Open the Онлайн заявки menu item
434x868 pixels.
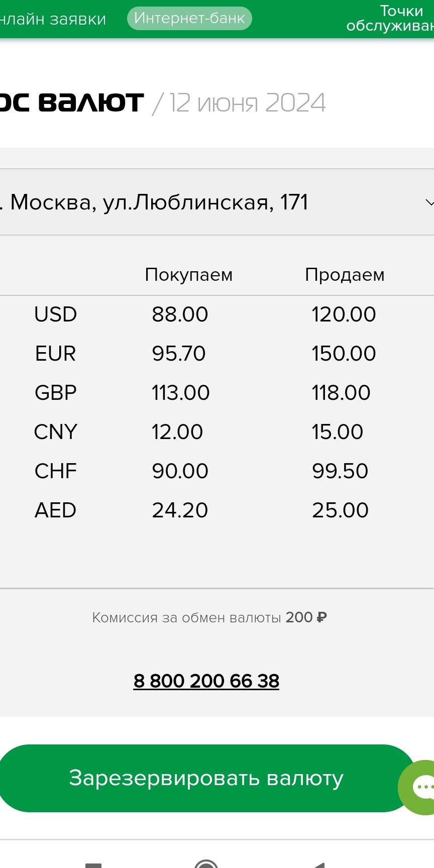(52, 19)
